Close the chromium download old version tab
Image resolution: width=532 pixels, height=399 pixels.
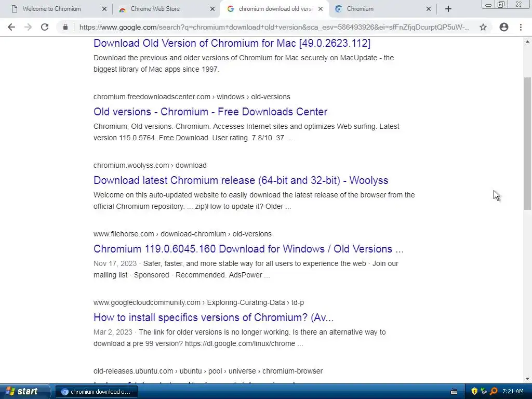coord(320,9)
